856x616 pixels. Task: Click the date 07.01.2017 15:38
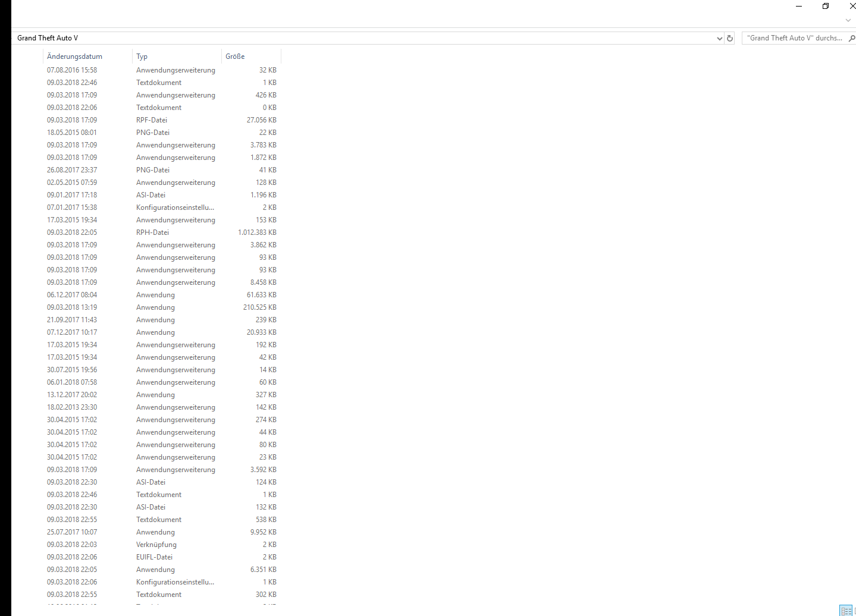coord(72,208)
